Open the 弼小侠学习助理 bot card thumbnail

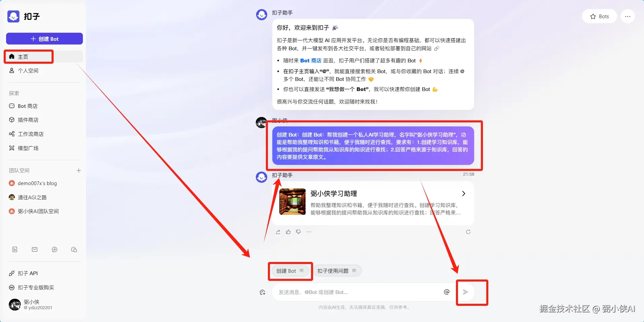coord(293,202)
